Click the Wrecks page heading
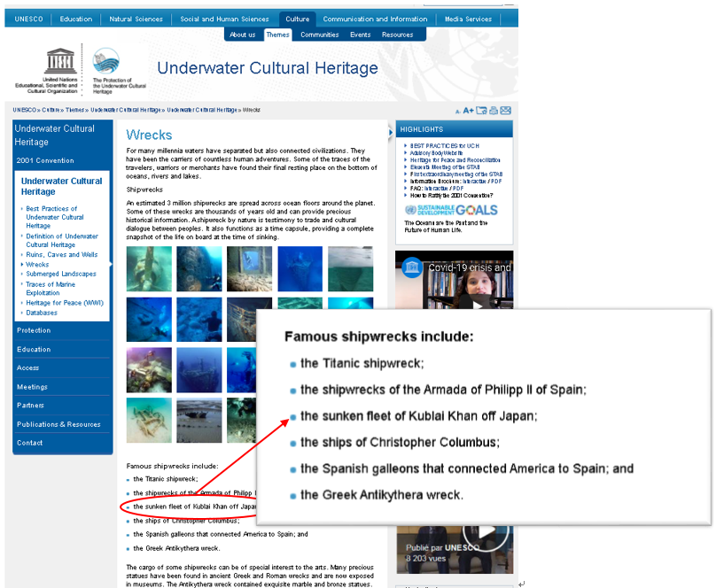This screenshot has width=716, height=588. pos(149,135)
